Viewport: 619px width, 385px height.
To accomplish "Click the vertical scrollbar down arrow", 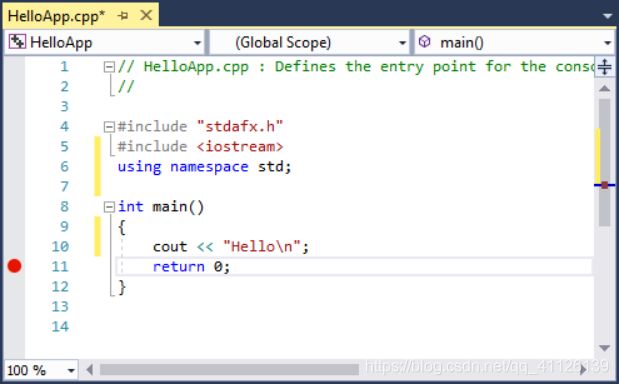I will click(x=604, y=348).
